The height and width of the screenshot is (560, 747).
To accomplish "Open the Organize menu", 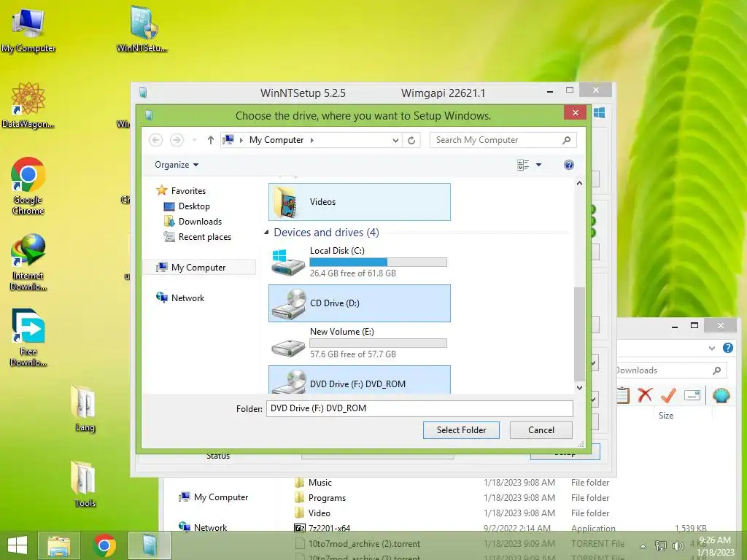I will (x=177, y=165).
